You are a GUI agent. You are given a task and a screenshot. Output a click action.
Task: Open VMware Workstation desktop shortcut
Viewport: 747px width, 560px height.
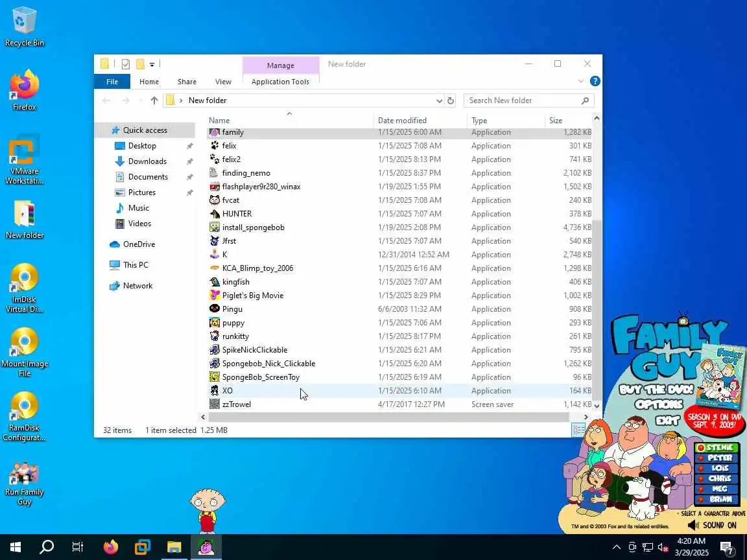click(24, 159)
